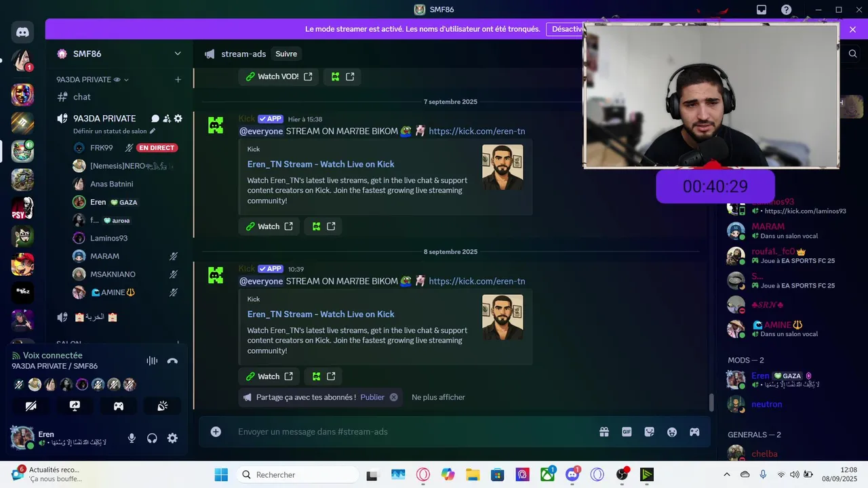Screen dimensions: 868x488
Task: Click Ne plus afficher
Action: click(438, 397)
